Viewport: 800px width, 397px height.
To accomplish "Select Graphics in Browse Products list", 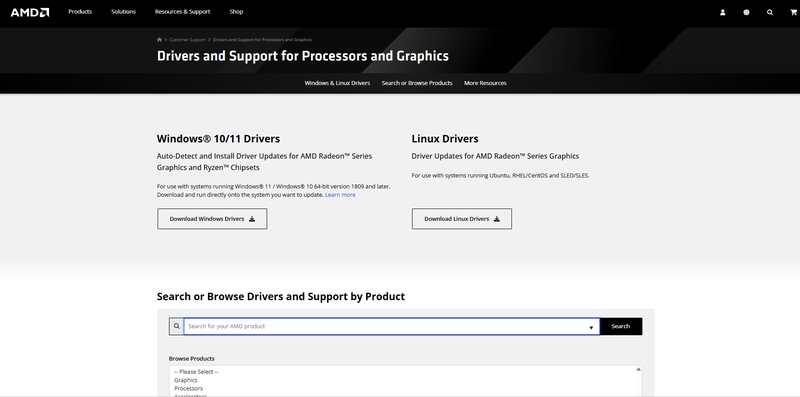I will (x=186, y=380).
